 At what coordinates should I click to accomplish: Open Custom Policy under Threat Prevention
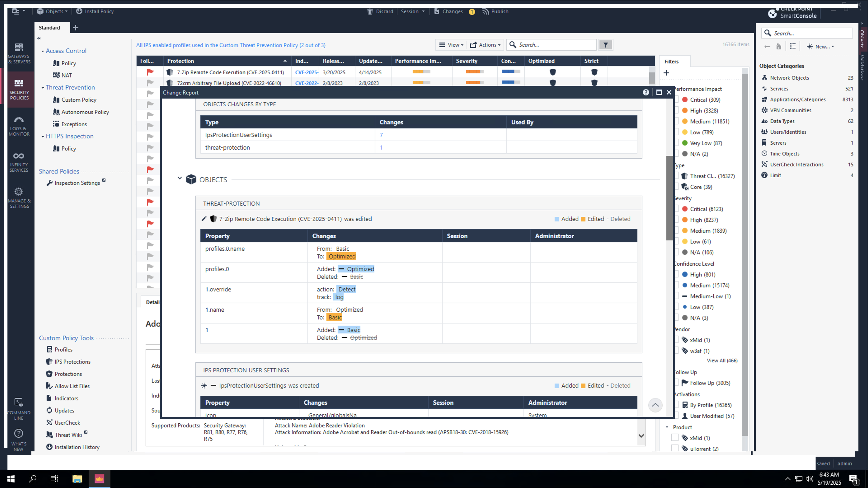[79, 100]
